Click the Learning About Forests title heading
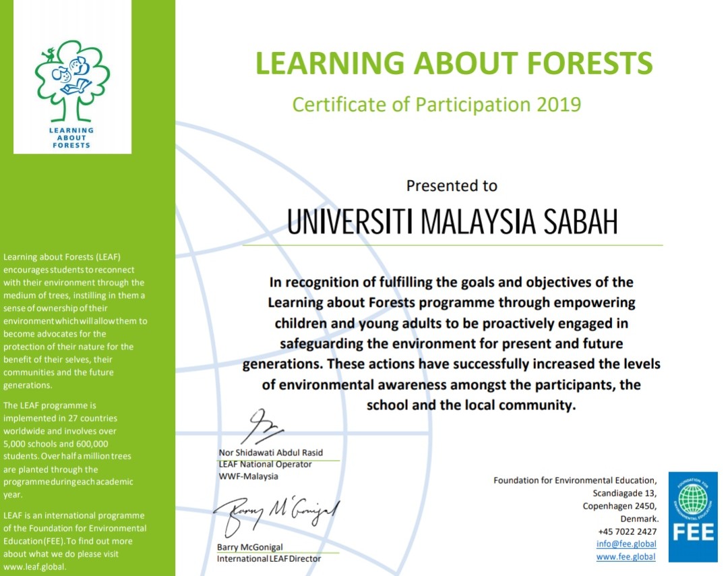This screenshot has height=576, width=728. point(454,64)
